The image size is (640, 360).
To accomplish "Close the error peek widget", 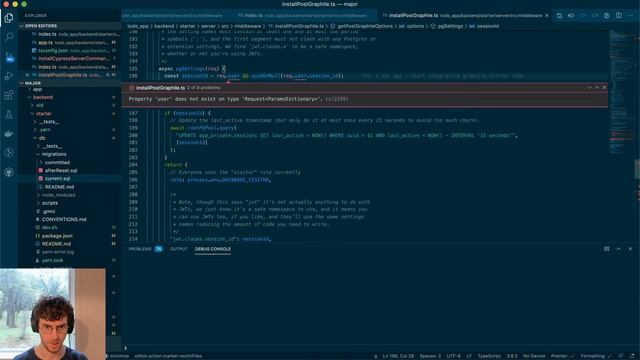I will tap(604, 88).
